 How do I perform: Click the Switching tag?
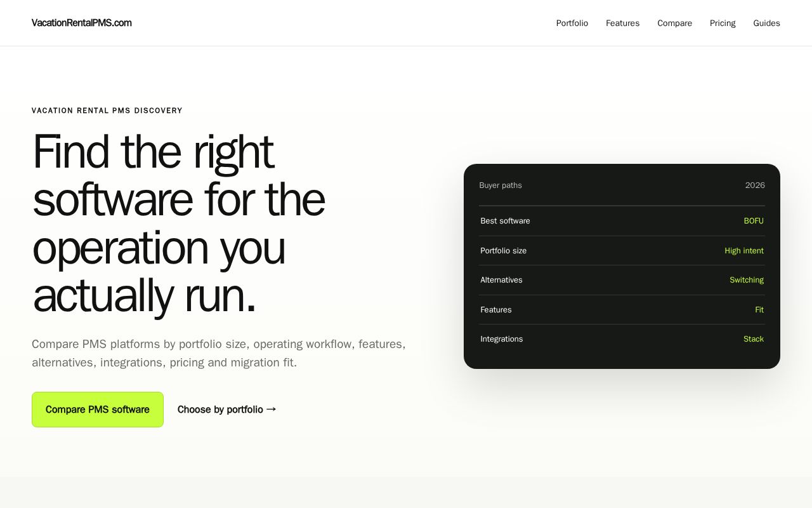[747, 280]
